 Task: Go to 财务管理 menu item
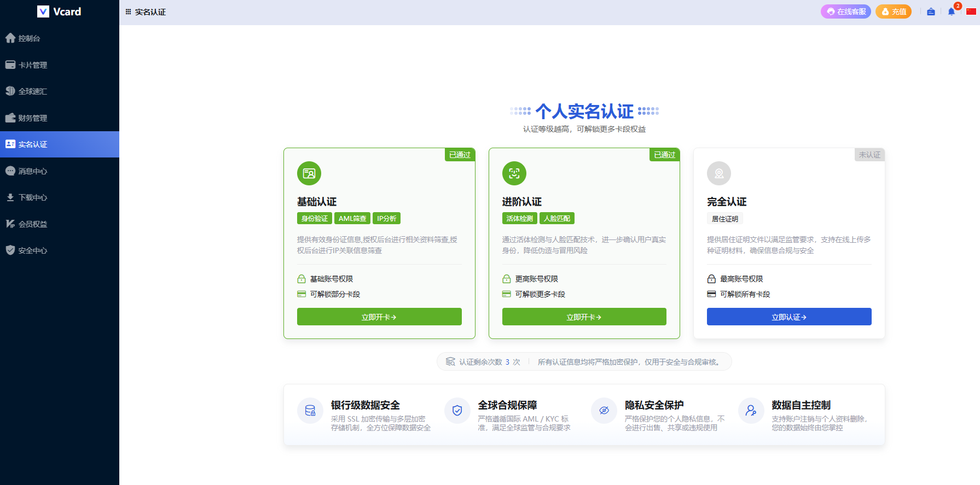60,118
